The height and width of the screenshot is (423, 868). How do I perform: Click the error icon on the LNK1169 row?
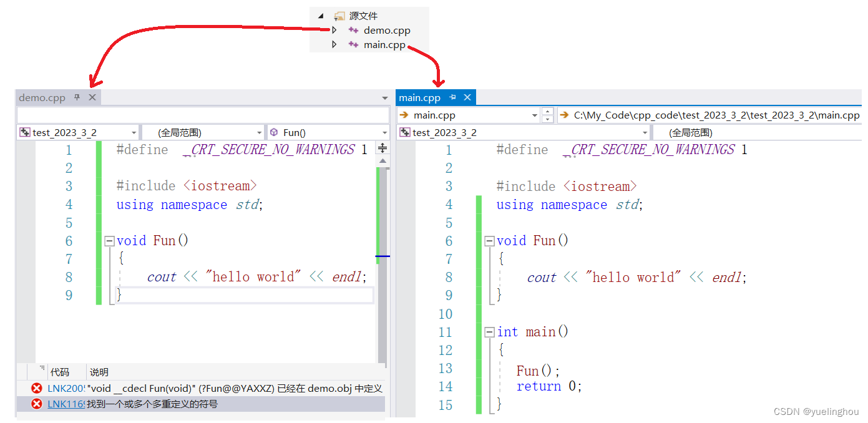(x=37, y=404)
